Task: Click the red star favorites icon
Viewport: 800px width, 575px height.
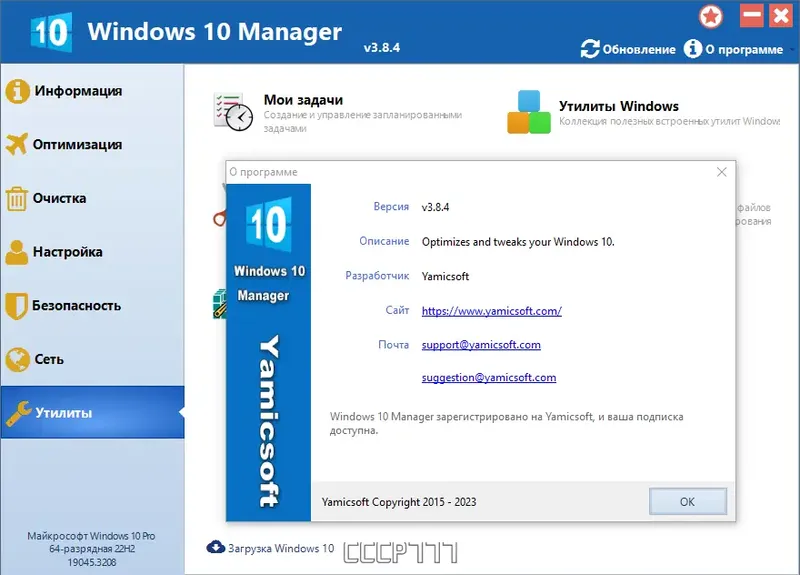Action: (711, 17)
